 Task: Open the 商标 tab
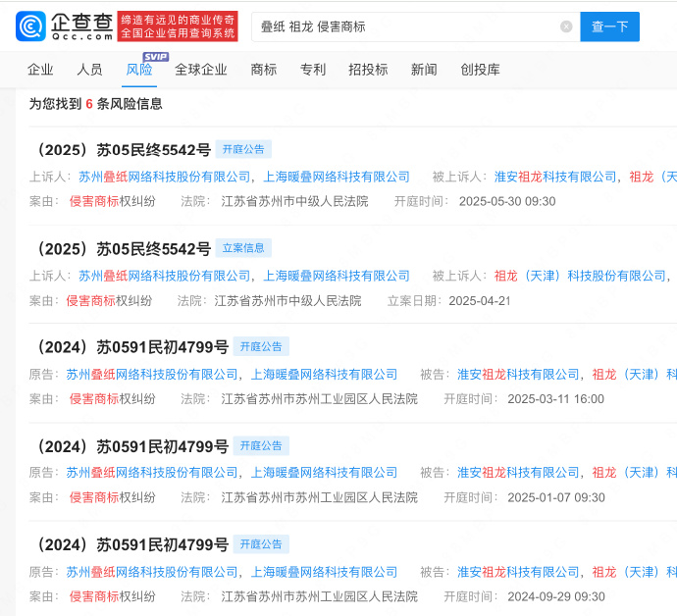pos(263,70)
